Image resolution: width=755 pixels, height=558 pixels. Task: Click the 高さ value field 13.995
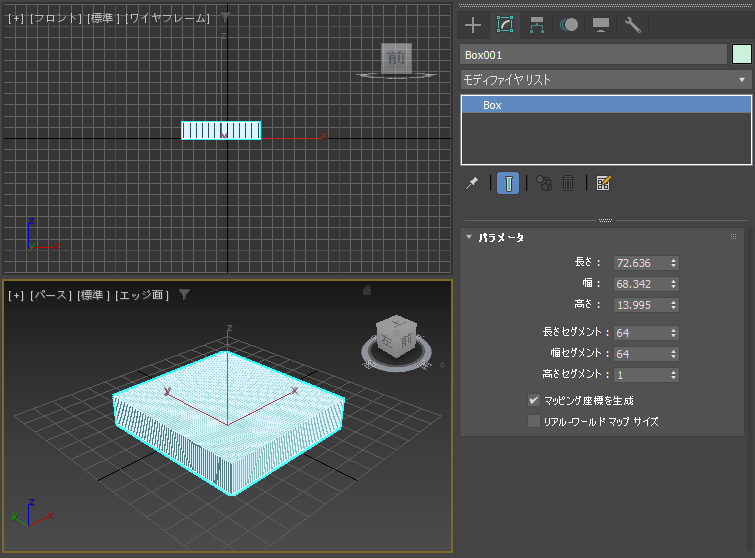(640, 305)
